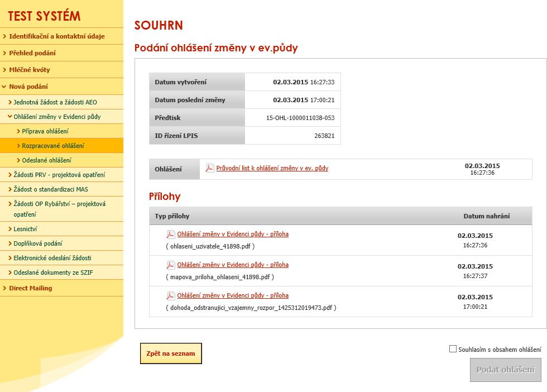This screenshot has width=547, height=392.
Task: Click PDF icon for dohoda_odstranujici_vzajemny_rozpor attachment
Action: tap(170, 295)
